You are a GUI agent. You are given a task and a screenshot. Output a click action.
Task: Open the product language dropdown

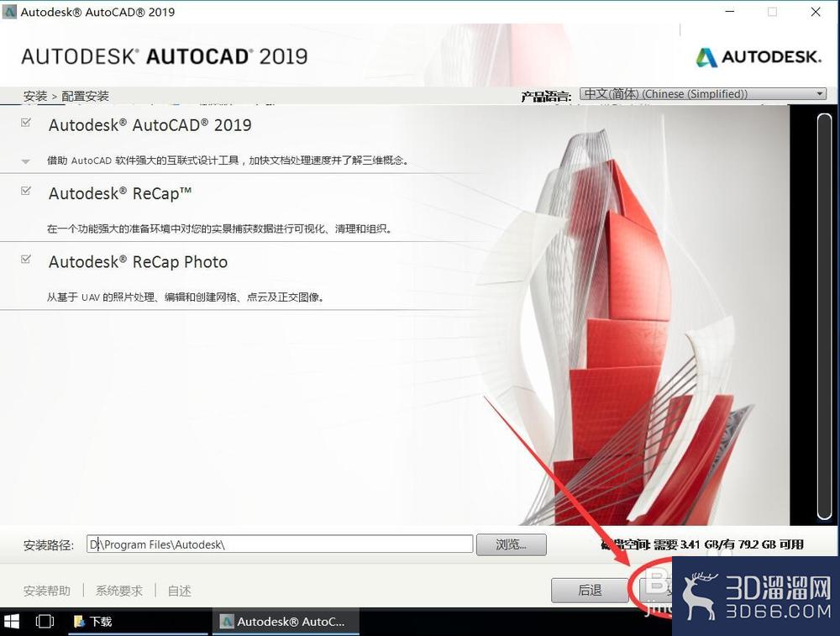click(703, 94)
